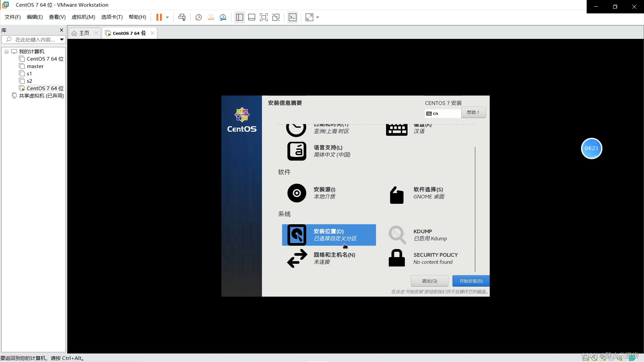This screenshot has height=362, width=644.
Task: Enter full screen mode
Action: tap(264, 17)
